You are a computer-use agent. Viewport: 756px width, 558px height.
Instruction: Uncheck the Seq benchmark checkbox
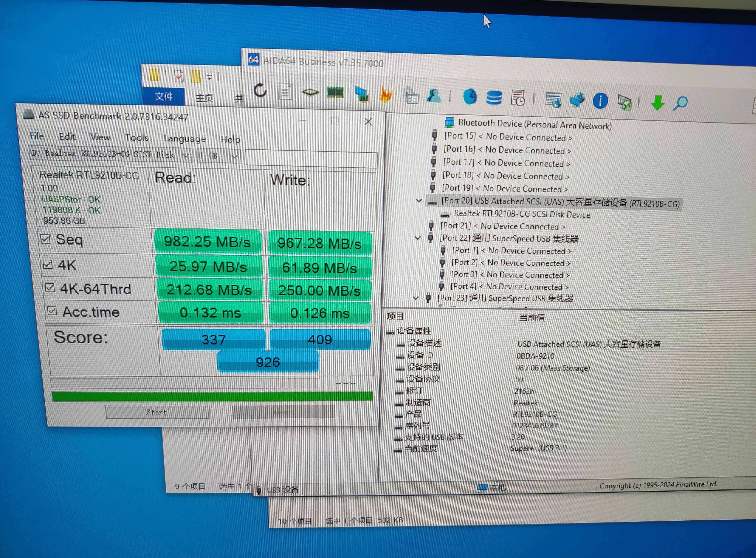coord(45,239)
